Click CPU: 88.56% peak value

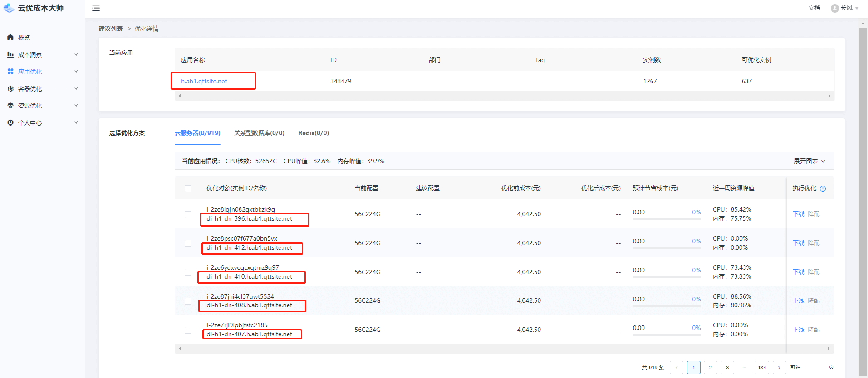pyautogui.click(x=732, y=296)
